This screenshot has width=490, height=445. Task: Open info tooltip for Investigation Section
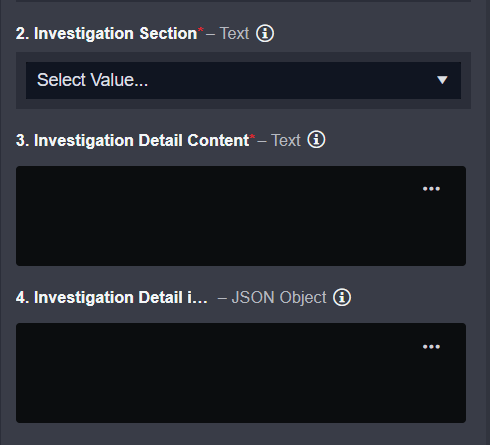265,34
